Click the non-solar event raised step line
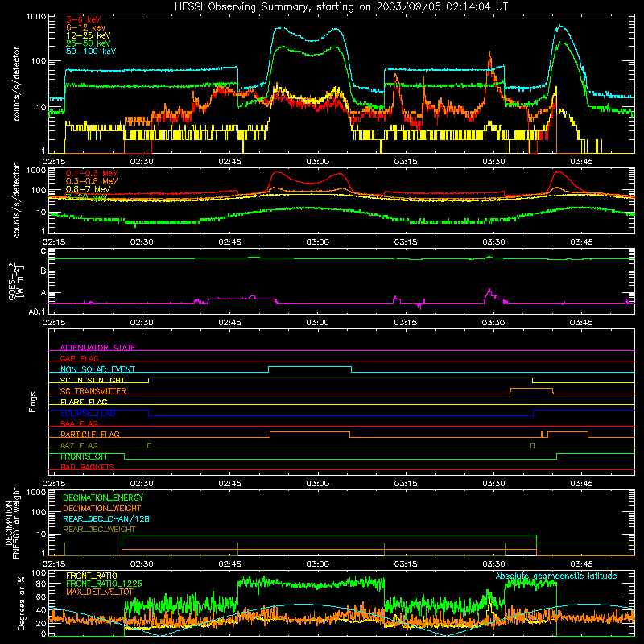The image size is (644, 644). [310, 366]
